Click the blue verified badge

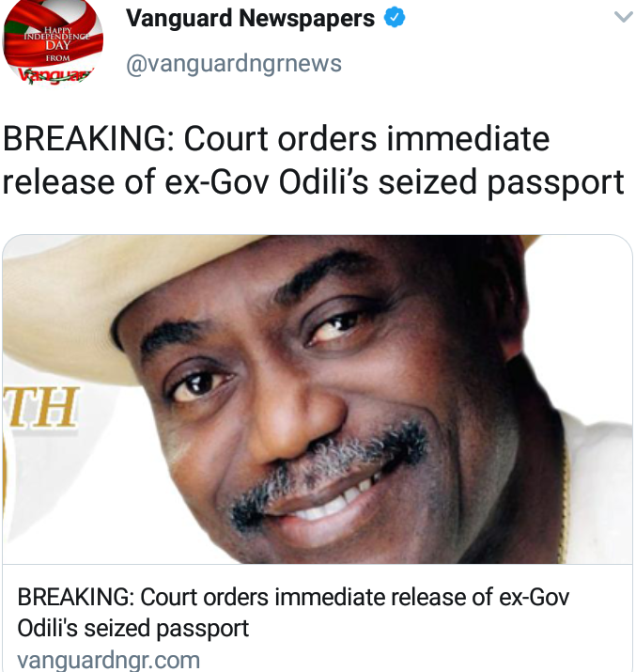tap(395, 18)
